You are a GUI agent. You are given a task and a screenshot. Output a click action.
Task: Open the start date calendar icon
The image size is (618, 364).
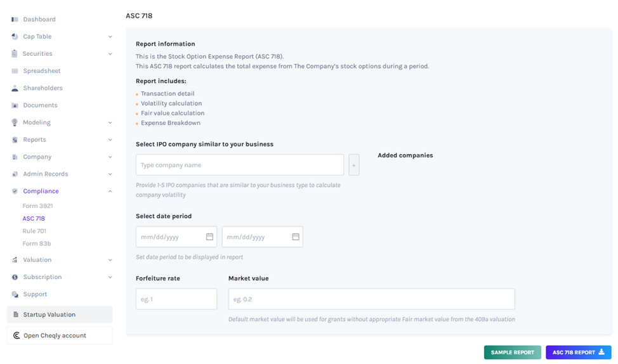[x=209, y=237]
